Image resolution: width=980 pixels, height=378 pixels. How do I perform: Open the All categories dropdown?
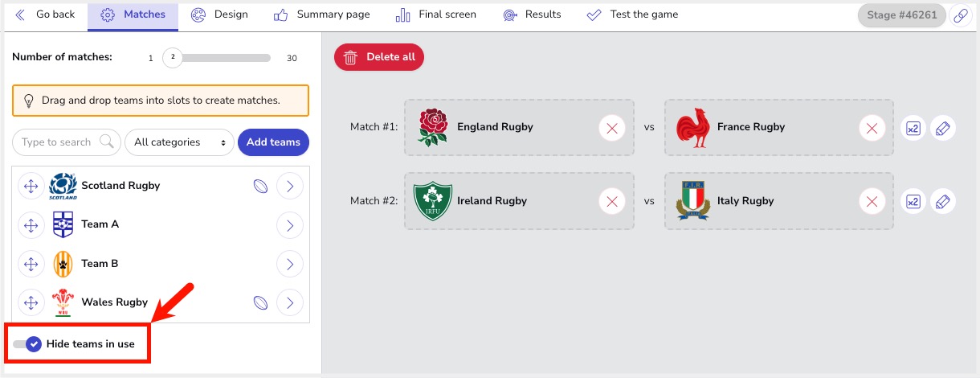click(179, 142)
